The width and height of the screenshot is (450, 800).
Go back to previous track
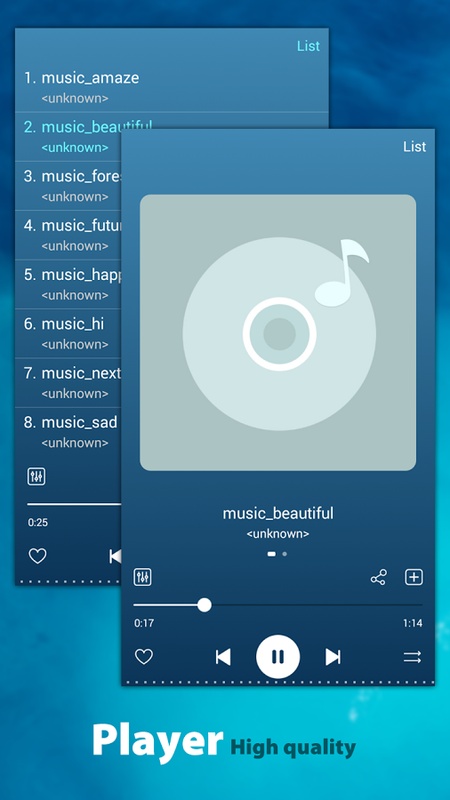tap(223, 657)
